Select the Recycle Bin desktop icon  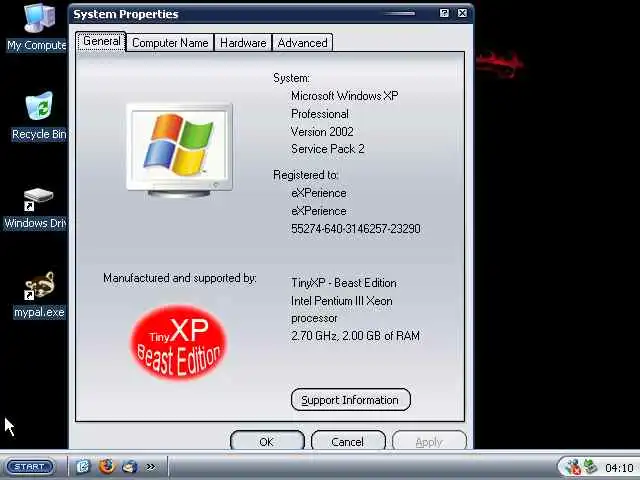pyautogui.click(x=39, y=116)
